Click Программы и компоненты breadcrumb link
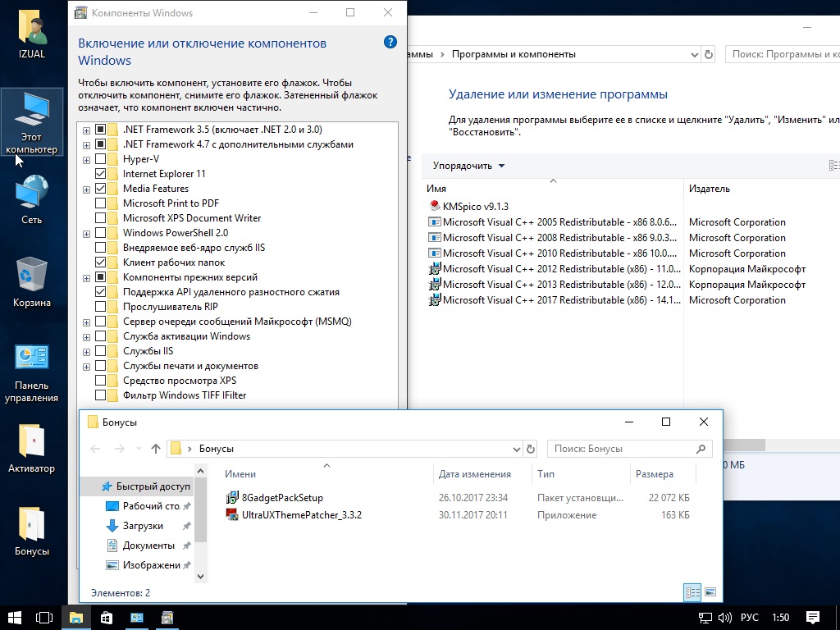The image size is (840, 630). click(x=514, y=54)
